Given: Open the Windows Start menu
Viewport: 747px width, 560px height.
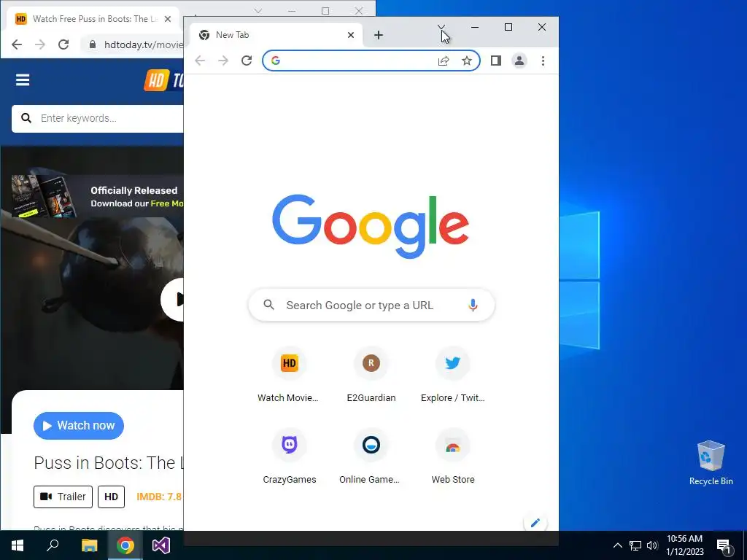Looking at the screenshot, I should click(18, 545).
